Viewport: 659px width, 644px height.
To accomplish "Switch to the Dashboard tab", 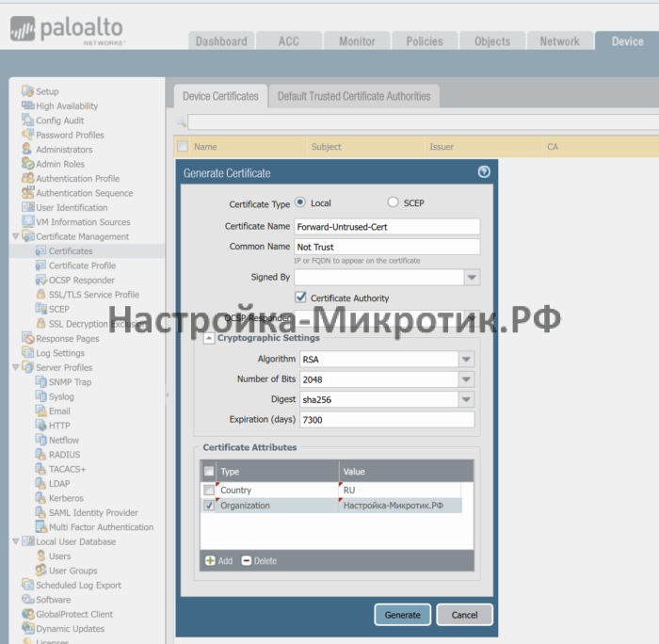I will point(221,41).
